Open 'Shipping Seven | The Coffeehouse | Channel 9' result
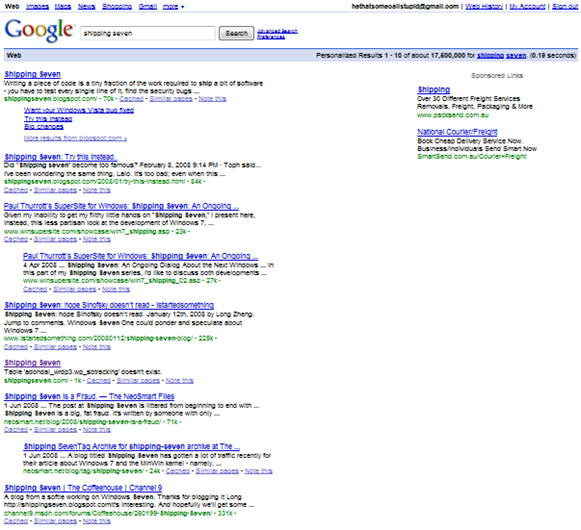Screen dimensions: 581x530 click(83, 488)
